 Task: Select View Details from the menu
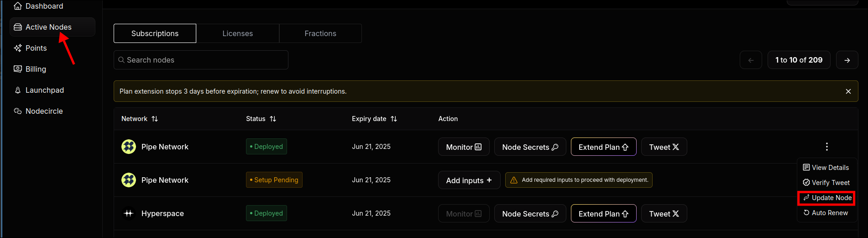click(826, 168)
